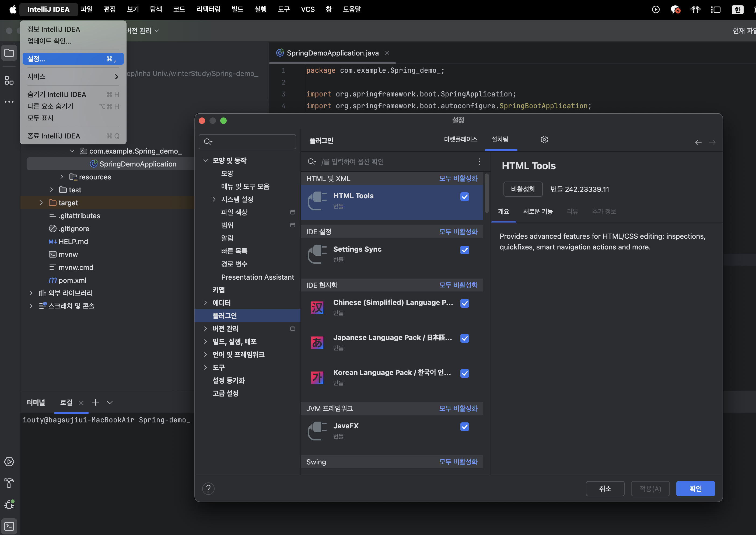Click the Debug bug icon in sidebar
Viewport: 756px width, 535px height.
[x=9, y=504]
